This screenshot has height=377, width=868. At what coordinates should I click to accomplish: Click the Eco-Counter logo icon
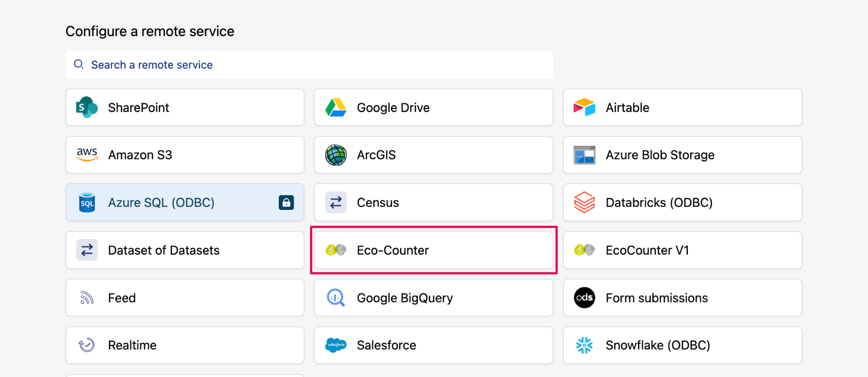(336, 250)
